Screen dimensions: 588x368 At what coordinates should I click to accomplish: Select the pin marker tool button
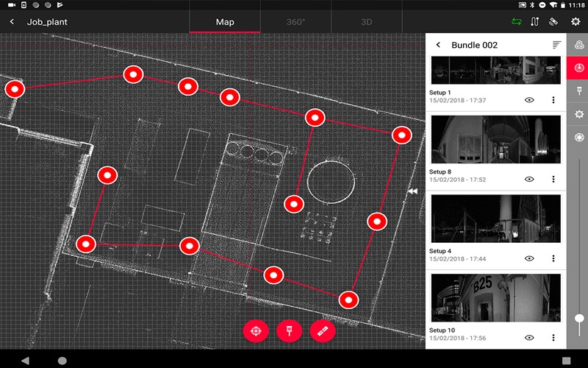pos(289,331)
